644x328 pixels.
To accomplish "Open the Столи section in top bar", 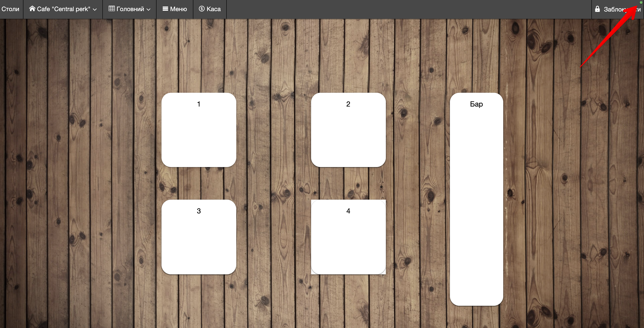I will [x=10, y=9].
